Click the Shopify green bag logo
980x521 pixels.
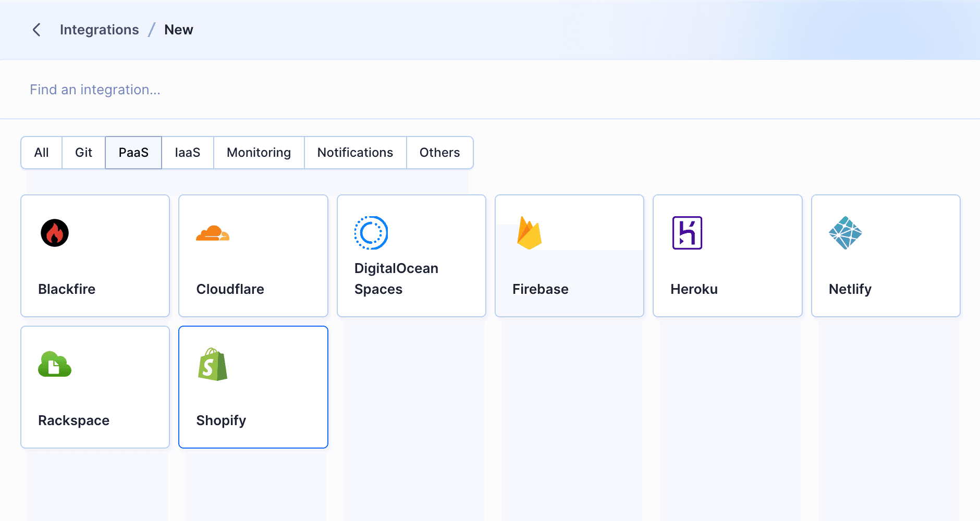click(x=213, y=364)
